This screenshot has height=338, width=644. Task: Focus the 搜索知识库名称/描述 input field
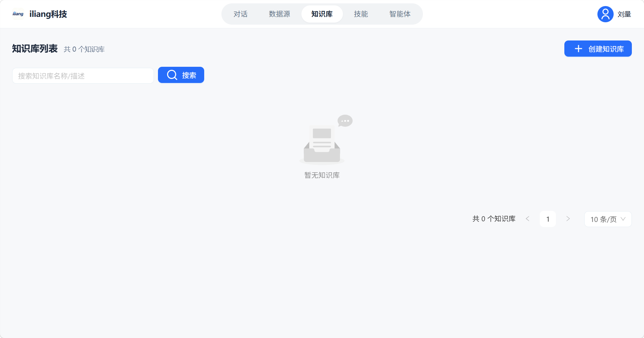point(83,76)
